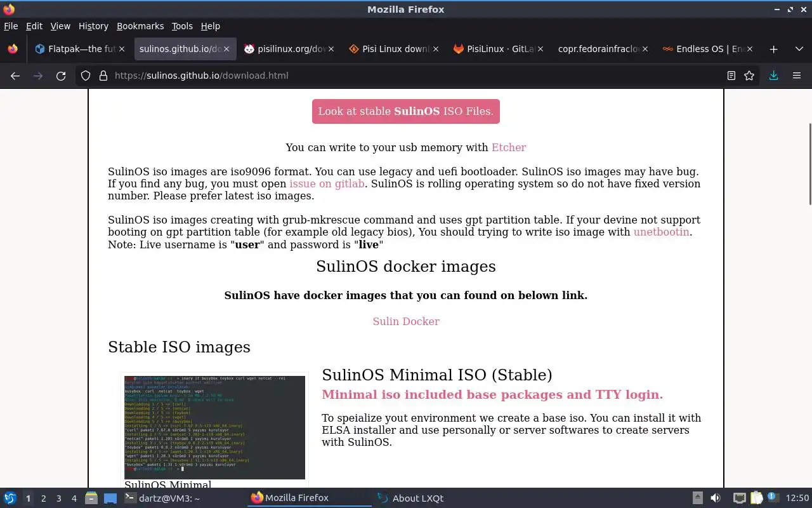This screenshot has height=508, width=812.
Task: Open a new browser tab
Action: pyautogui.click(x=773, y=49)
